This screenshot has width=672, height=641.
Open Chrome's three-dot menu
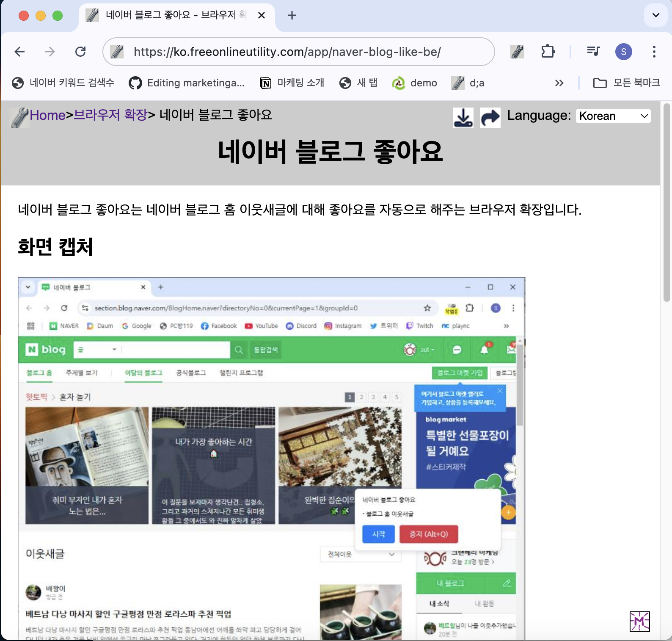(654, 52)
